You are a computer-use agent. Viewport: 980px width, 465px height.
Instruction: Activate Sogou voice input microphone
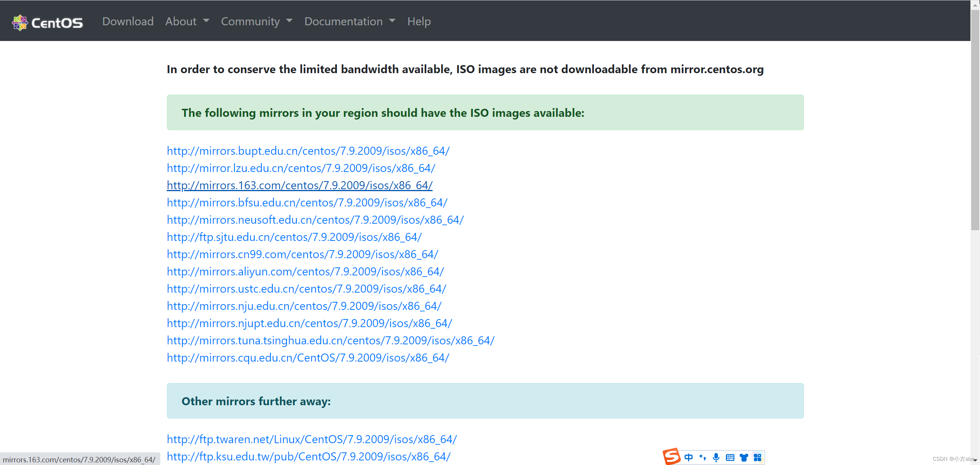click(x=716, y=457)
